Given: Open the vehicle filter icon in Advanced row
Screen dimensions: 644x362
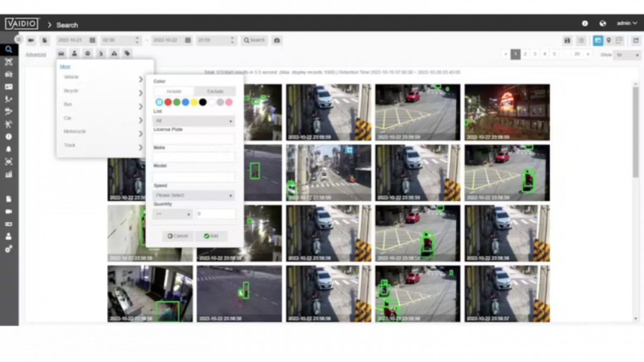Looking at the screenshot, I should (61, 54).
